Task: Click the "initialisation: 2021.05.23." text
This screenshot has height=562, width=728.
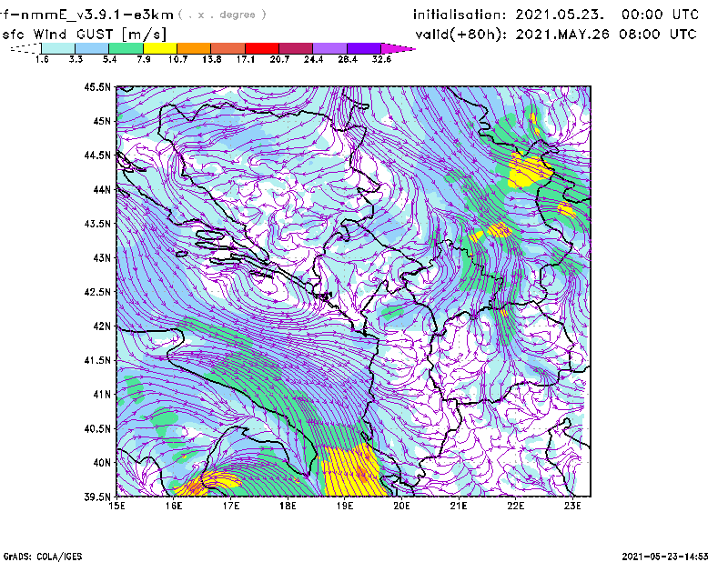Action: click(509, 15)
